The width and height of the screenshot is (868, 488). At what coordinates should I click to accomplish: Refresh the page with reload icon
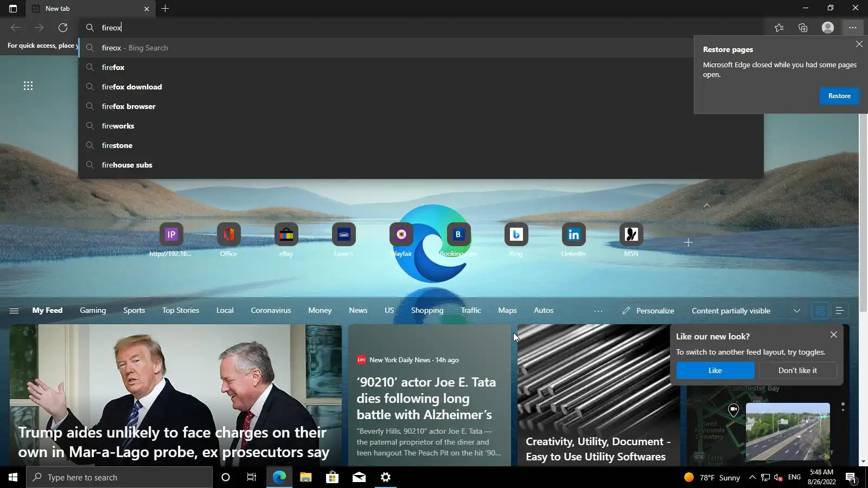tap(63, 28)
